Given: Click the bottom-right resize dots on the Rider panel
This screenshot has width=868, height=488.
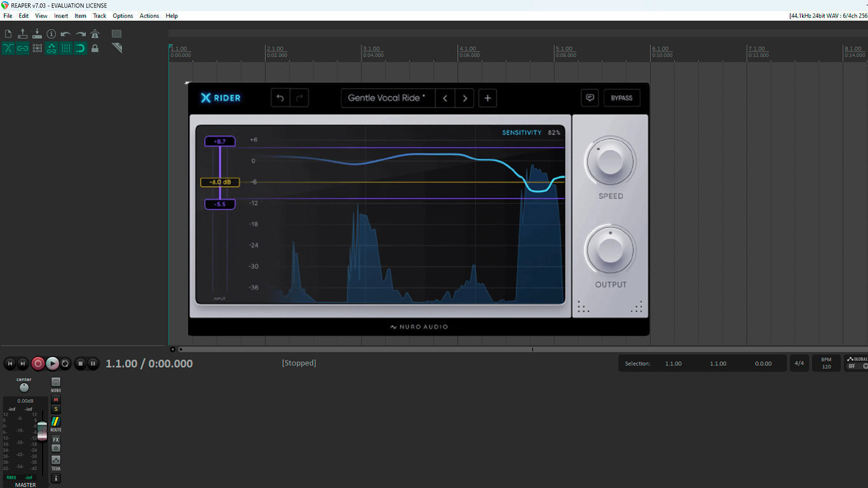Looking at the screenshot, I should [637, 307].
